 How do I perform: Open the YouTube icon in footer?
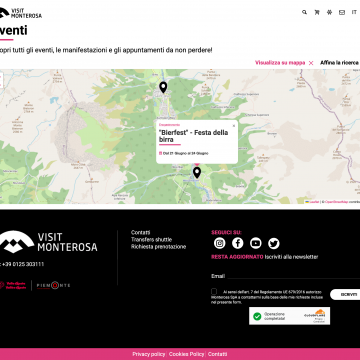(x=256, y=243)
